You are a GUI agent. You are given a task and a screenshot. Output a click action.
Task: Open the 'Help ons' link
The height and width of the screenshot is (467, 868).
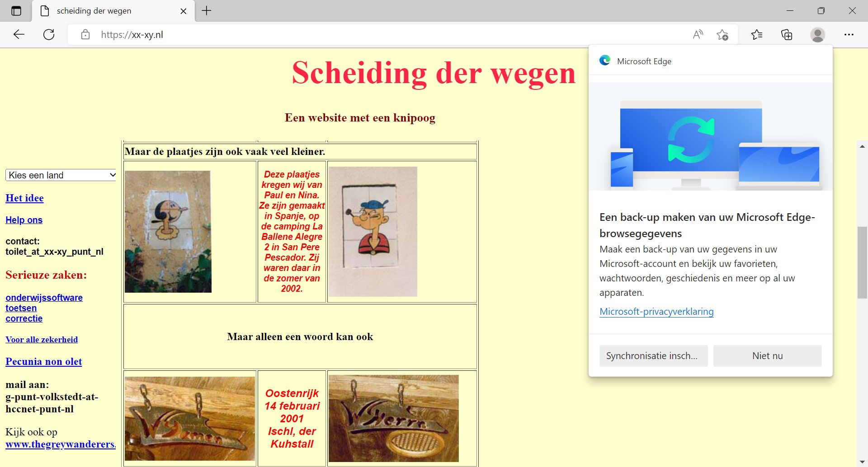[24, 220]
